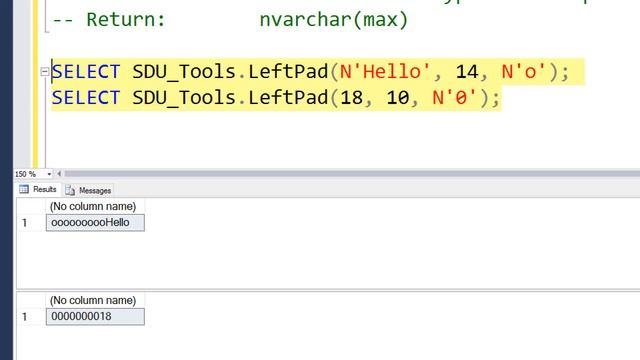The height and width of the screenshot is (360, 640).
Task: Click second SELECT keyword
Action: click(x=86, y=98)
